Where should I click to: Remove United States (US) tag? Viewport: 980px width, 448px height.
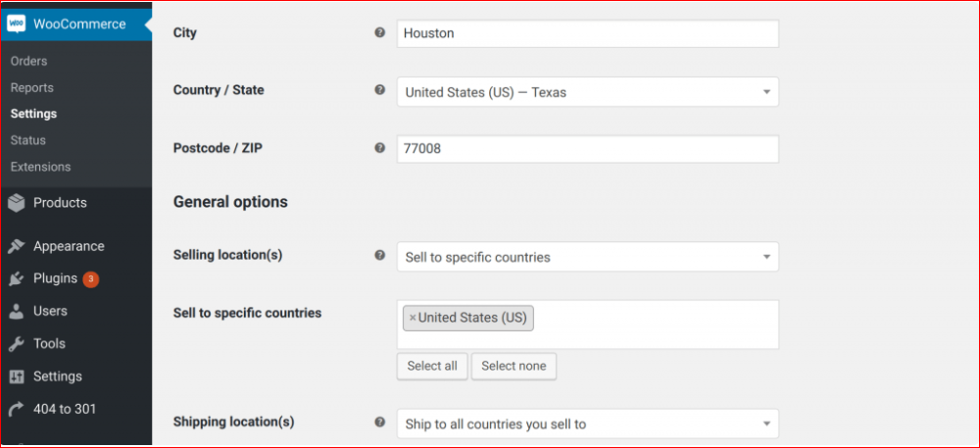click(413, 318)
